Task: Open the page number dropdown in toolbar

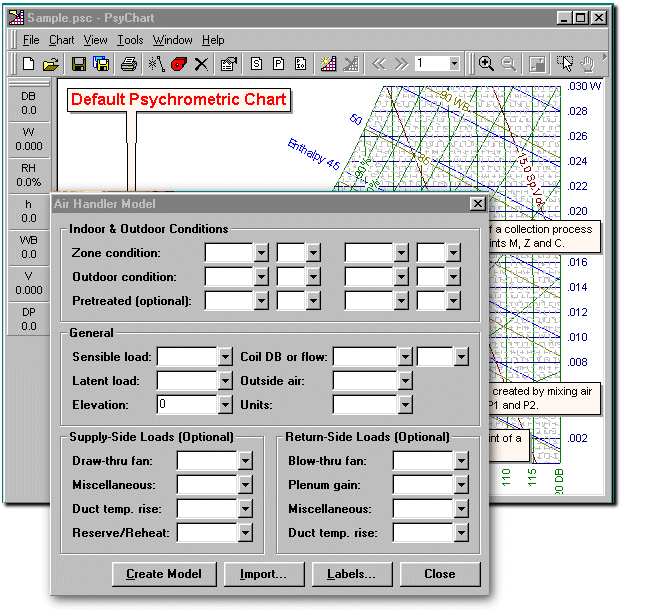Action: [454, 64]
